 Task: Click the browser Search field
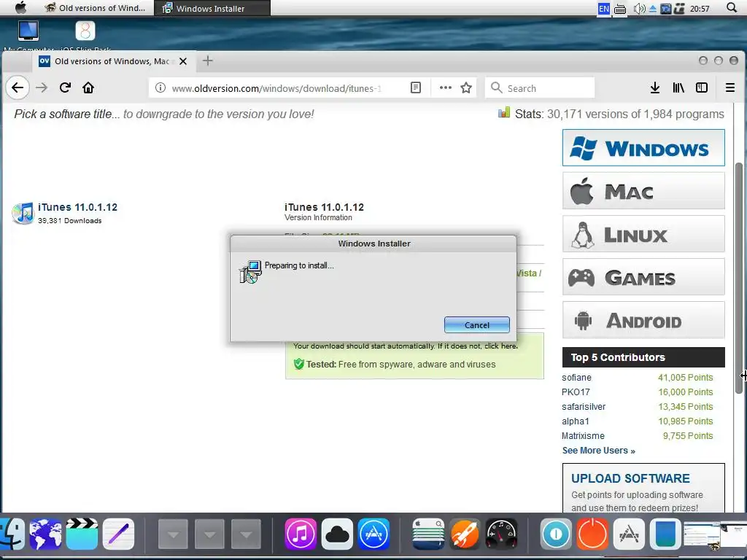pos(540,88)
